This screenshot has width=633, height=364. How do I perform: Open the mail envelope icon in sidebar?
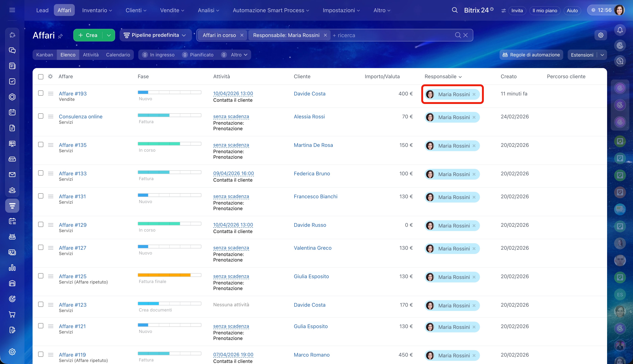(x=12, y=174)
